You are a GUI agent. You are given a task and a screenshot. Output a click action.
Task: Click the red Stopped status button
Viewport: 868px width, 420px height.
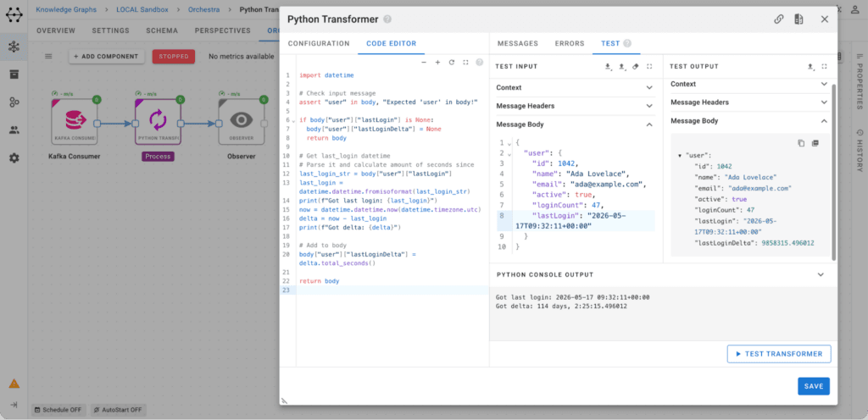click(173, 57)
